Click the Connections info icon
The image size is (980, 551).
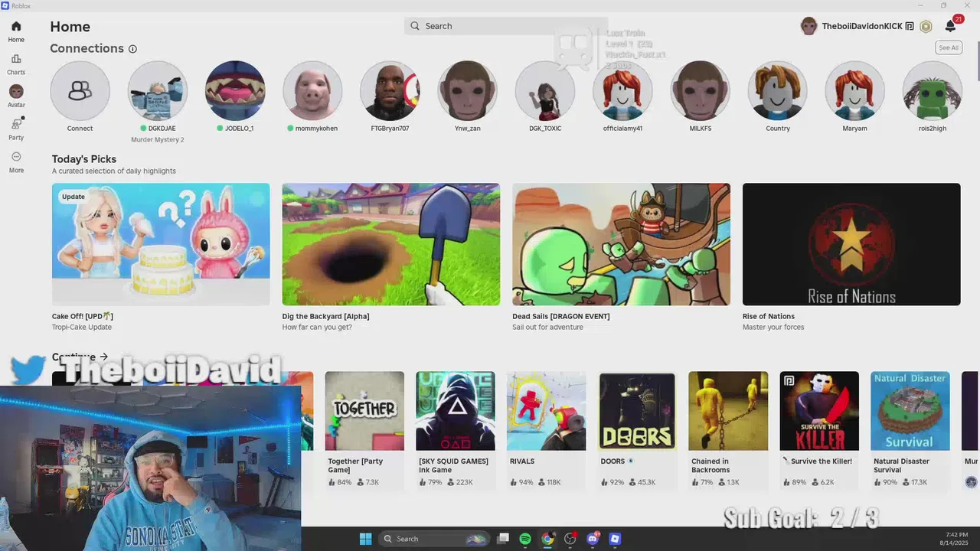132,49
